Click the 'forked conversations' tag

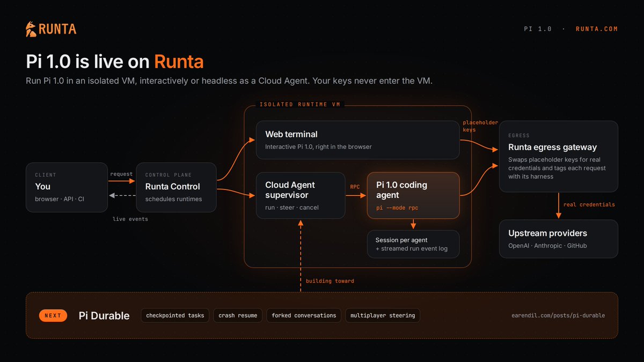[304, 315]
